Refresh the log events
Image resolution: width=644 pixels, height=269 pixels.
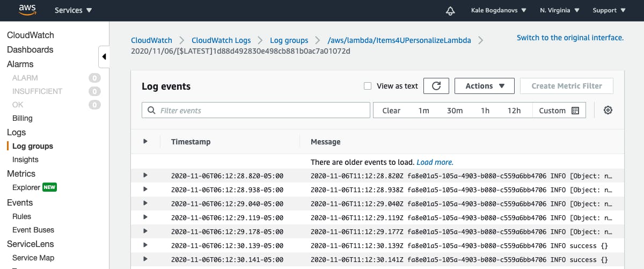click(x=436, y=86)
